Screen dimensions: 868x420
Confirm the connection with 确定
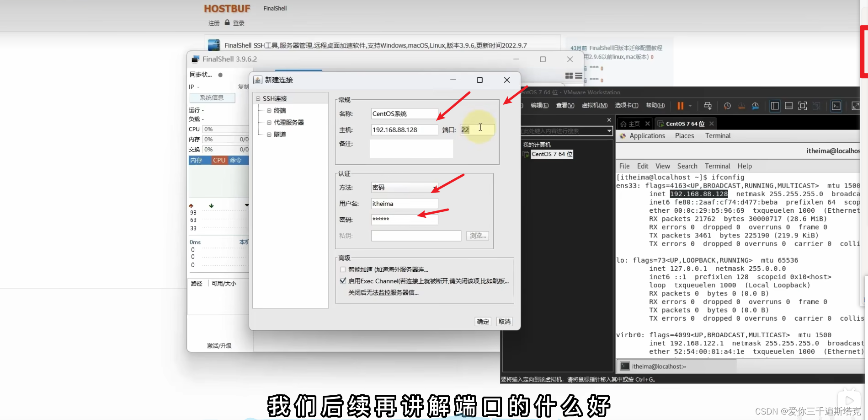[482, 321]
